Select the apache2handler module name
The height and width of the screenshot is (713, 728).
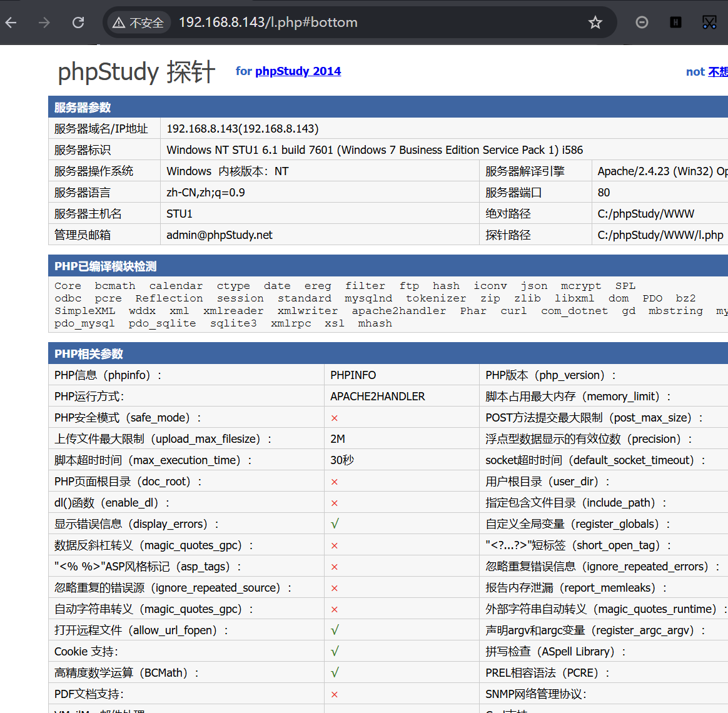[399, 311]
